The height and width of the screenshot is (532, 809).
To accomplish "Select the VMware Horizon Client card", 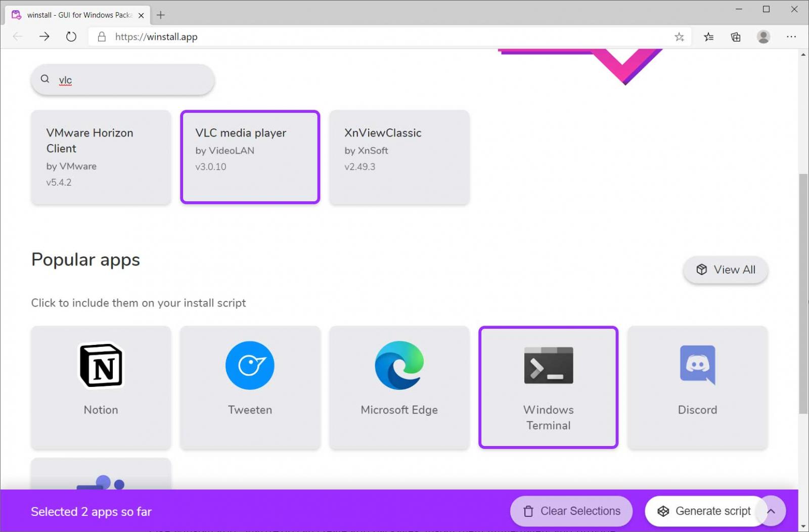I will [x=101, y=157].
